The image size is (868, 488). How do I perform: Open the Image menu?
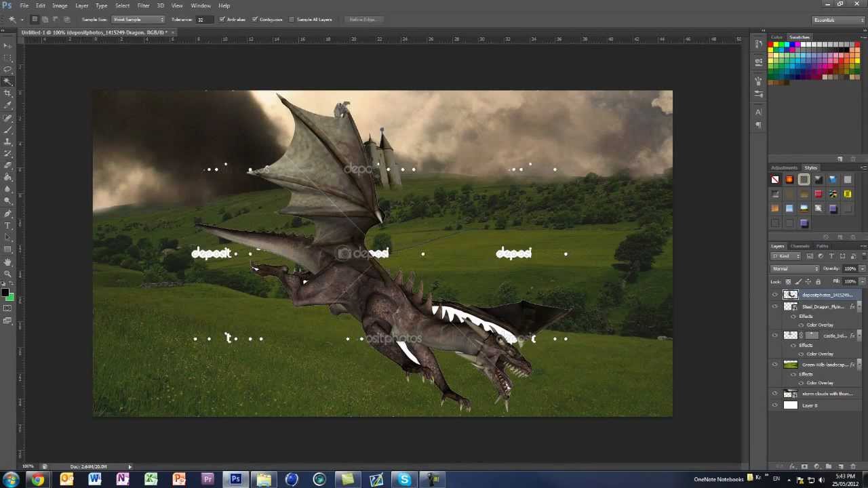point(60,5)
